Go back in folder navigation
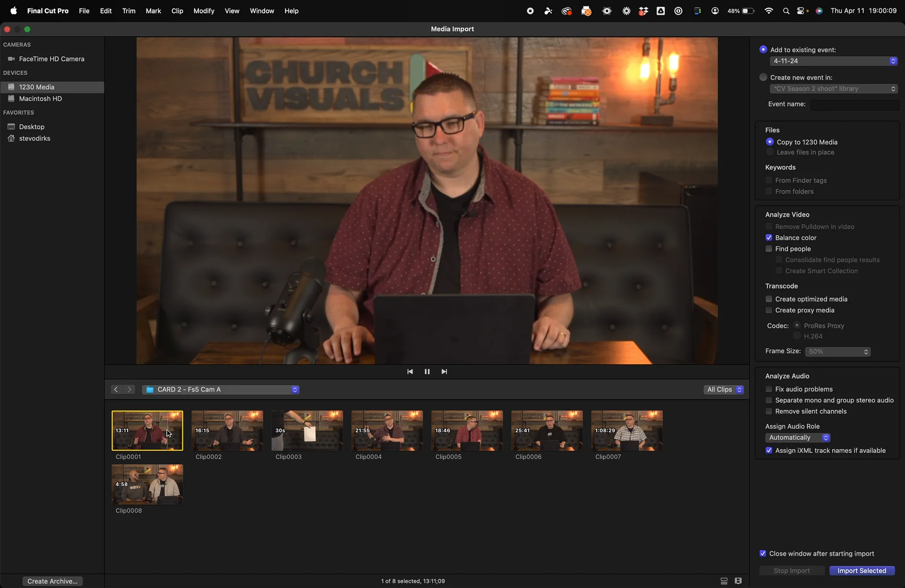Viewport: 905px width, 588px height. click(x=116, y=390)
